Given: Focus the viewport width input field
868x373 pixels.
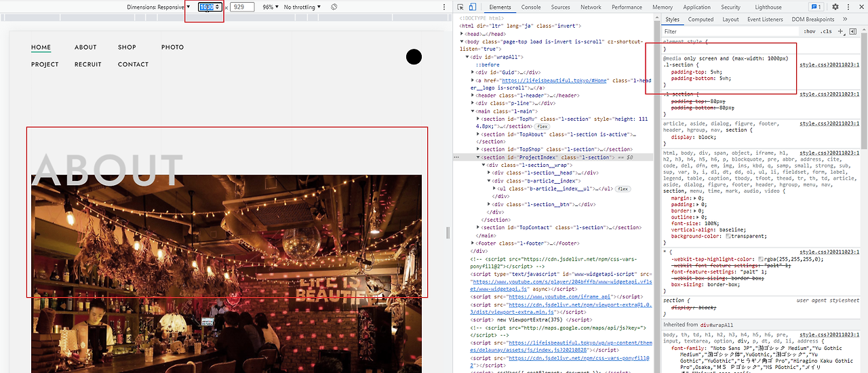Looking at the screenshot, I should 210,7.
